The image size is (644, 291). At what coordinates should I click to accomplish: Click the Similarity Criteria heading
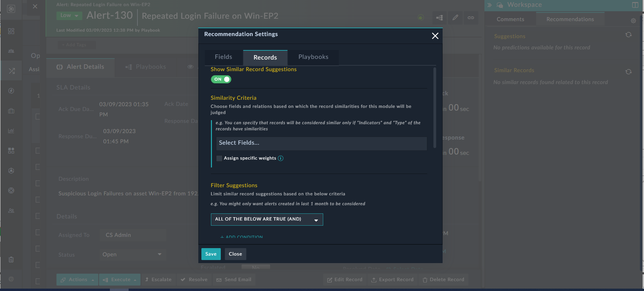tap(233, 98)
